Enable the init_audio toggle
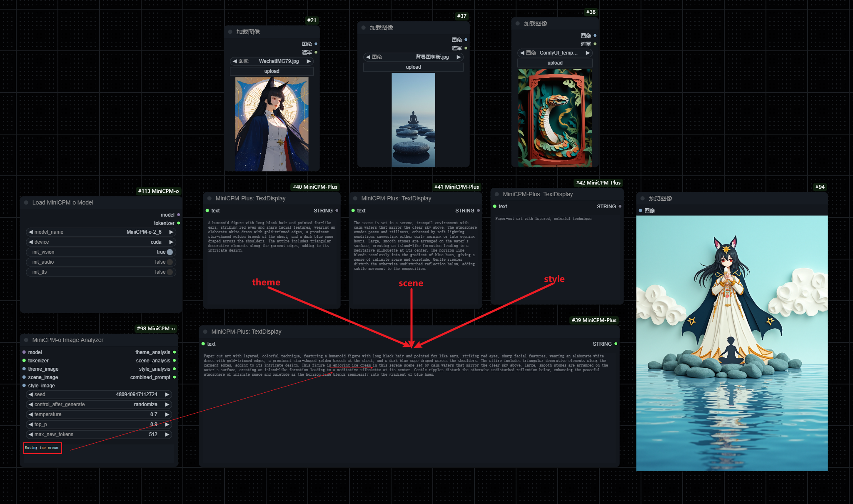Image resolution: width=853 pixels, height=504 pixels. click(170, 262)
